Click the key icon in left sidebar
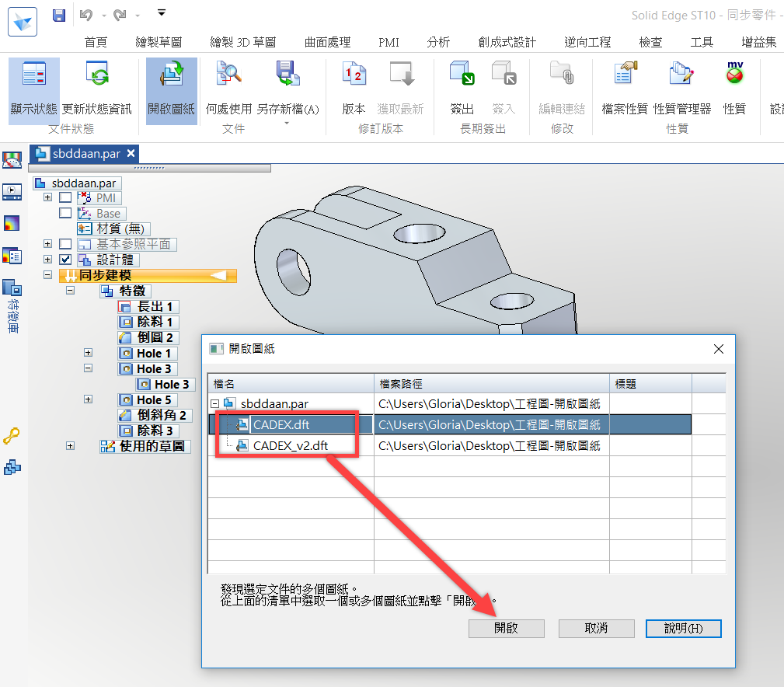This screenshot has height=687, width=784. click(x=11, y=436)
